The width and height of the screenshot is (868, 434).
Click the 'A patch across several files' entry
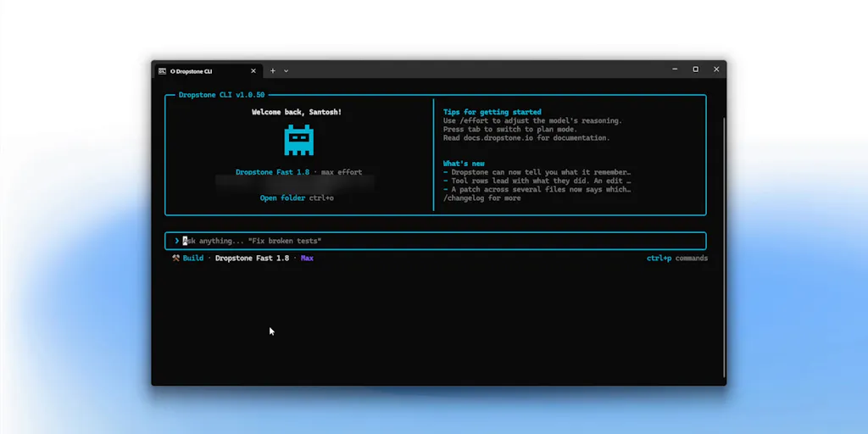(x=537, y=189)
